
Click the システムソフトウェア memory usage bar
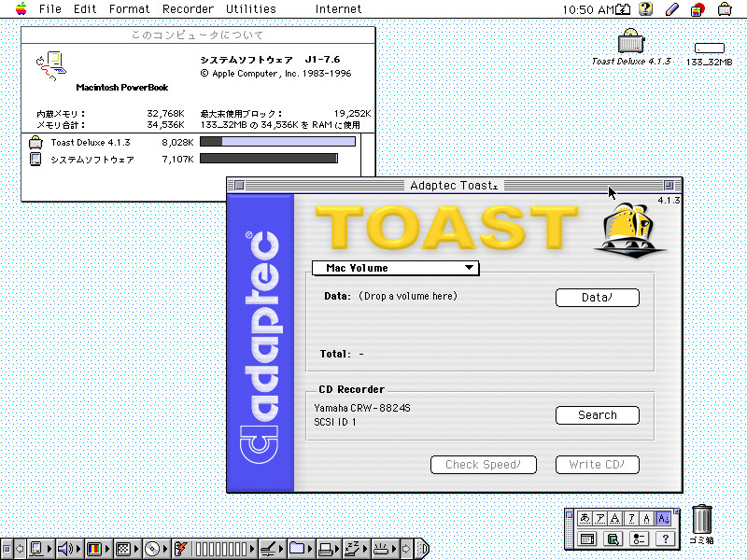click(269, 158)
